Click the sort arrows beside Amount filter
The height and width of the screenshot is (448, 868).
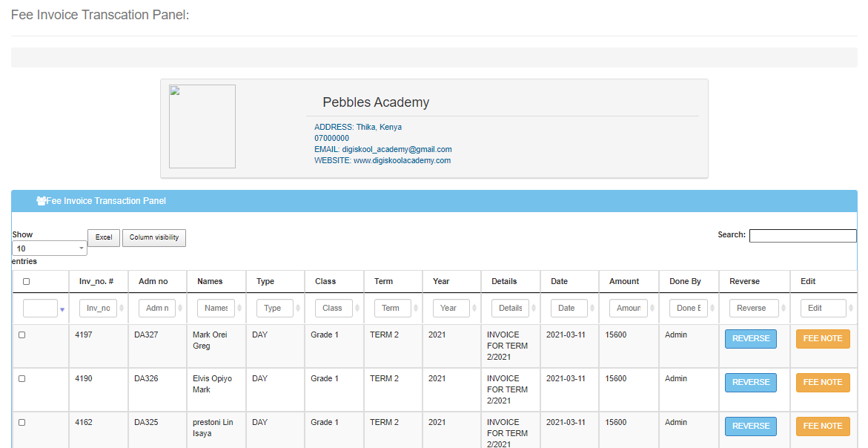[x=652, y=309]
